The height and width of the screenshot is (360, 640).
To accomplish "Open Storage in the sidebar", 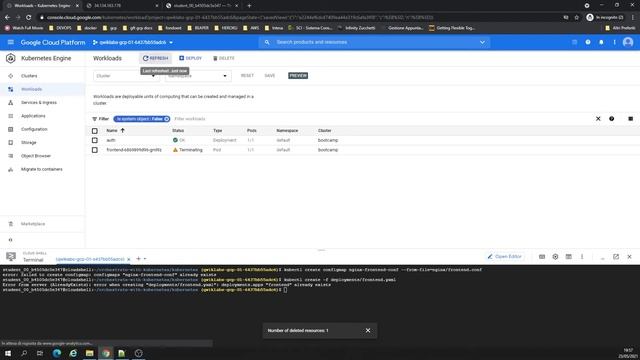I will 29,142.
